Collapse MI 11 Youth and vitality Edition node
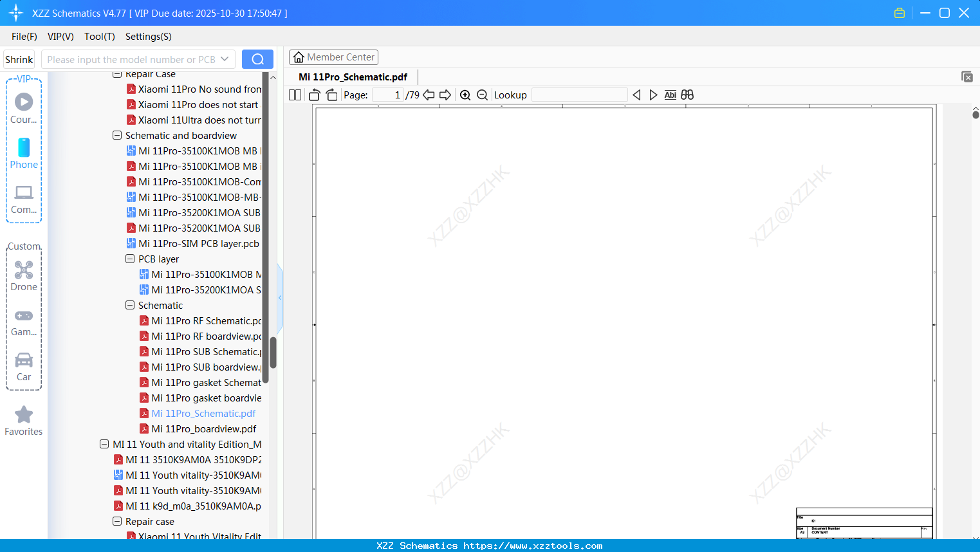 click(104, 445)
